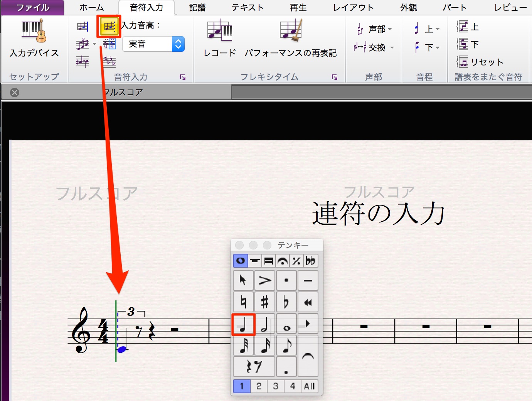
Task: Toggle the tie button on keypad
Action: 308,356
